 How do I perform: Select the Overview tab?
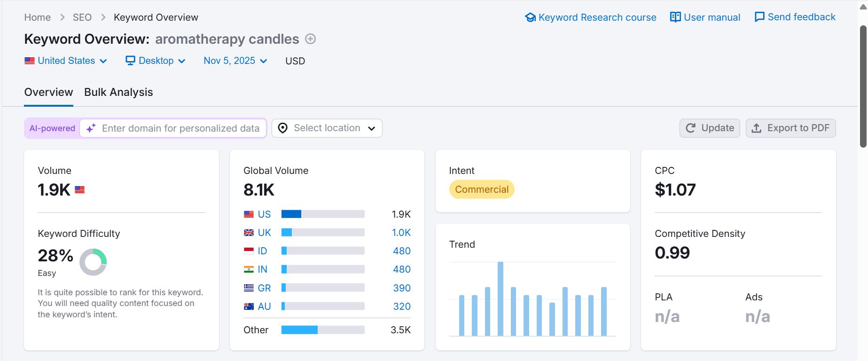(49, 92)
